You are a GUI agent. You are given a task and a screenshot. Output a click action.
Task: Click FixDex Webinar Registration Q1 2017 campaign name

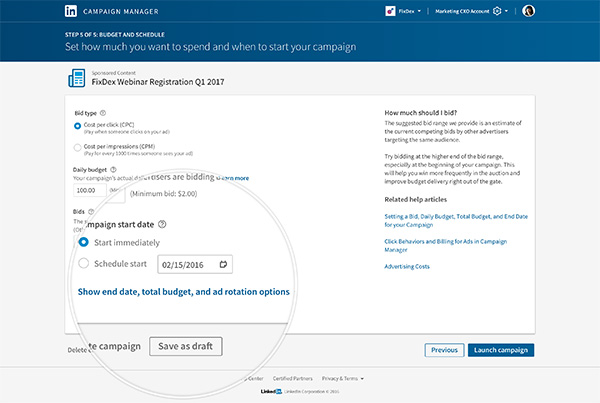click(x=158, y=82)
